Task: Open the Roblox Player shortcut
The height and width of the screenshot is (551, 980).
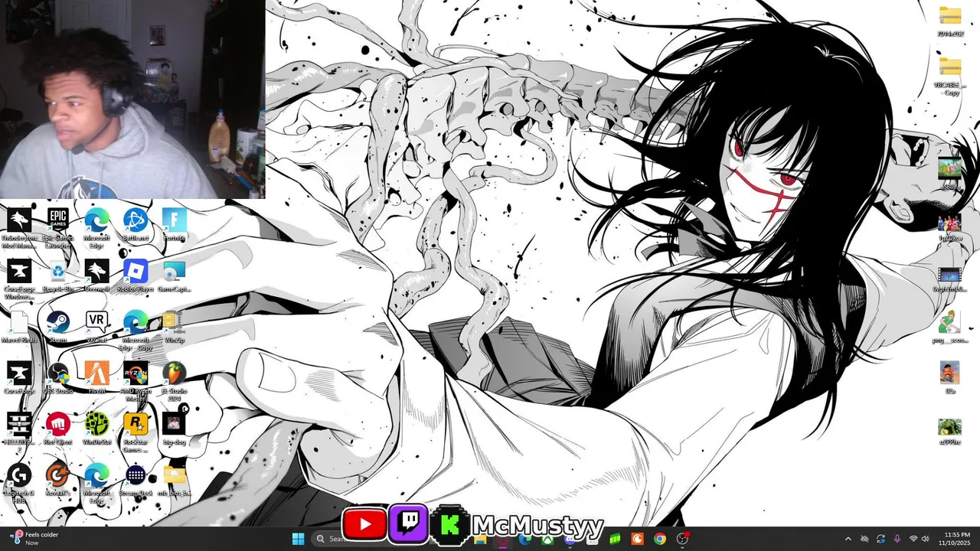Action: click(x=136, y=276)
